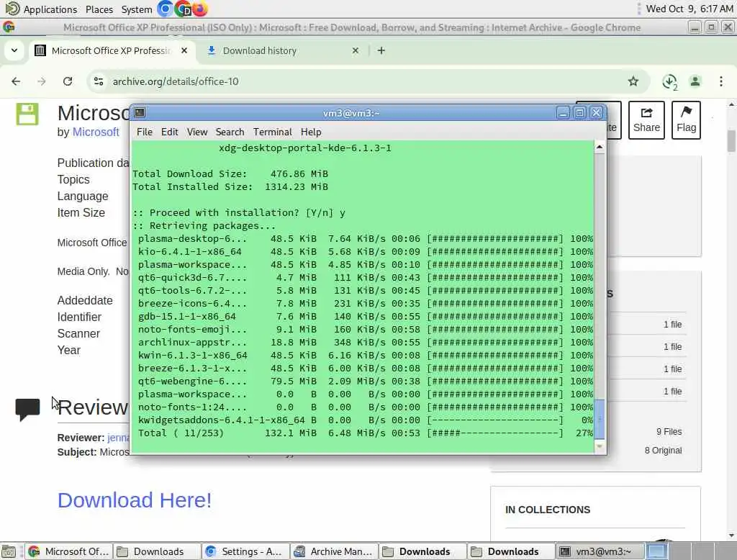Click the 8 Original link
The width and height of the screenshot is (737, 560).
coord(663,450)
